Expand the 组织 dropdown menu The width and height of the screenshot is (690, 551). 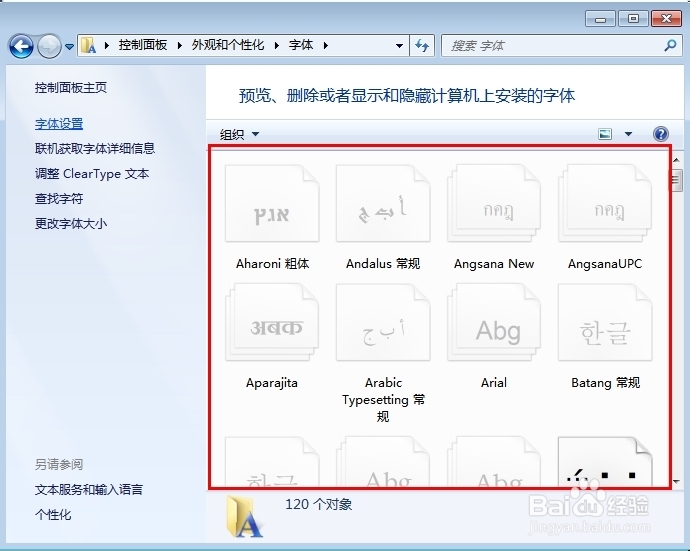240,134
